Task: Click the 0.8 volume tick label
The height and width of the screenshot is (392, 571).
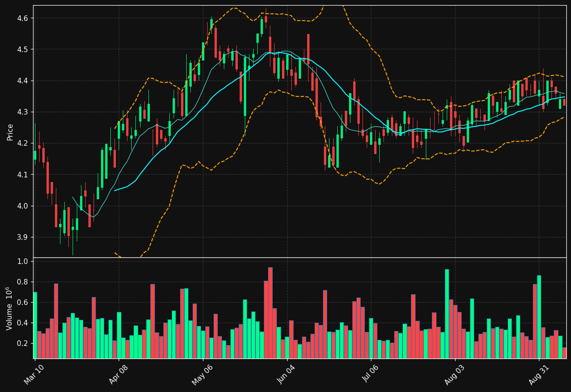Action: pos(23,282)
